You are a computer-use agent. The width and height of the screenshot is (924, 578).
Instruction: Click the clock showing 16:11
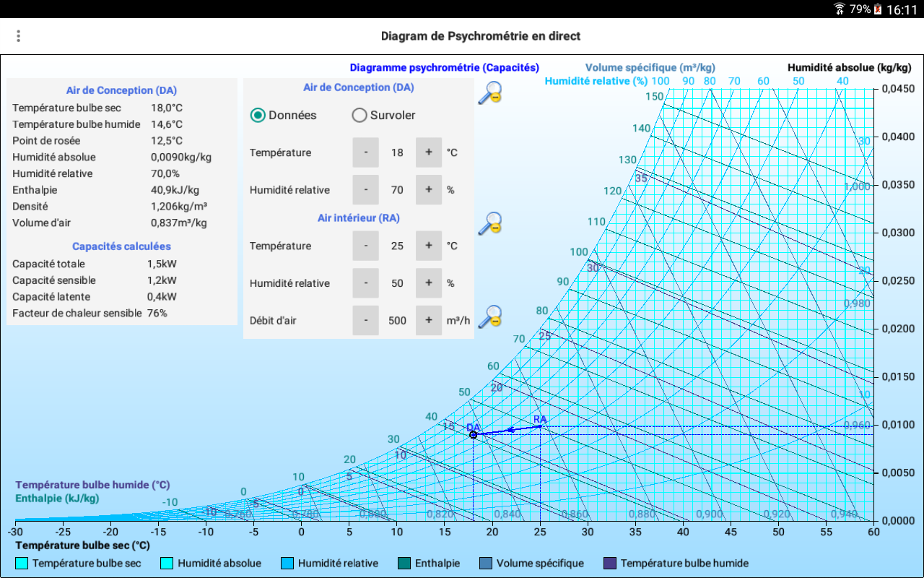(x=901, y=9)
